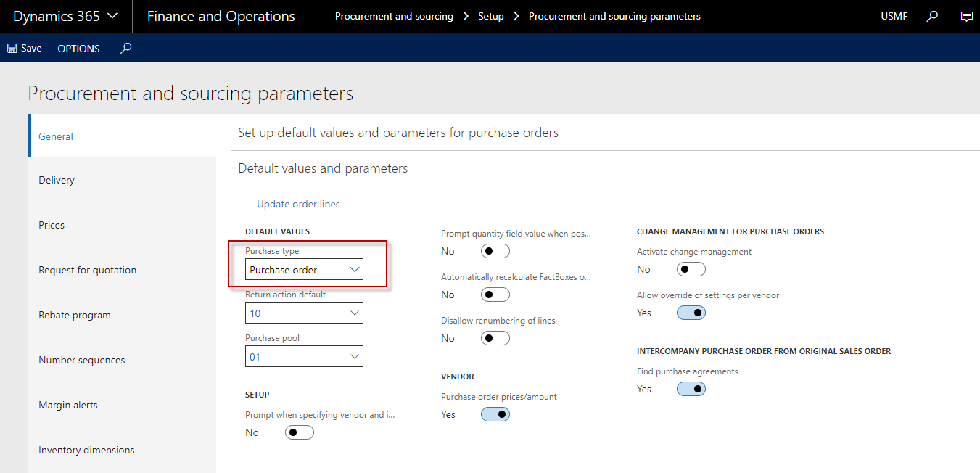980x473 pixels.
Task: Switch to the Delivery tab
Action: (57, 180)
